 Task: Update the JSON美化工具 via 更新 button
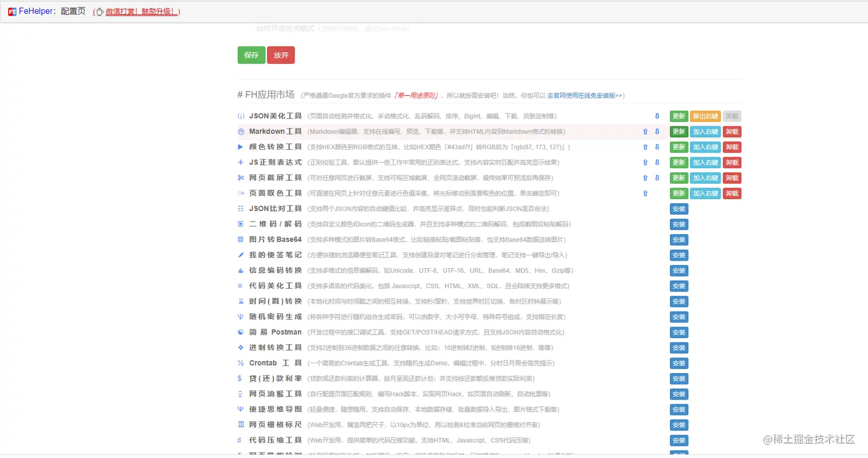coord(679,116)
